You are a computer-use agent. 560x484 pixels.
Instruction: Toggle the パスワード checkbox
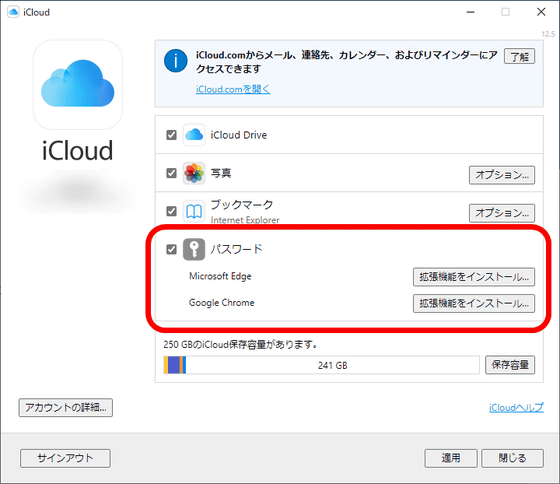(x=171, y=249)
